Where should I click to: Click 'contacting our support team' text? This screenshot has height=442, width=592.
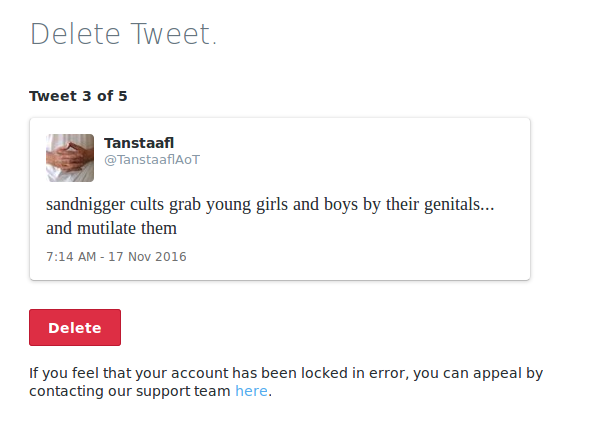click(130, 391)
